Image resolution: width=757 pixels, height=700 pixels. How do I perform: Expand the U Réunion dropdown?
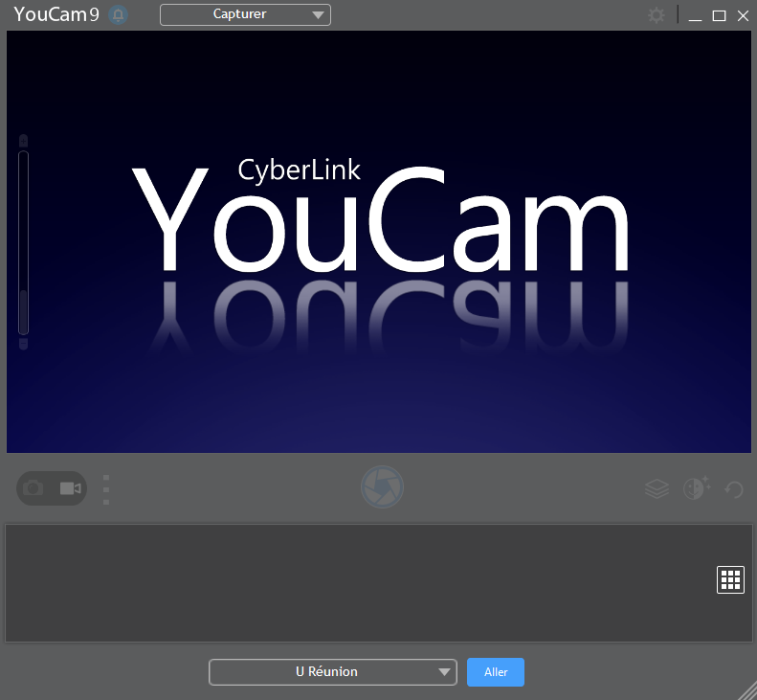click(333, 672)
